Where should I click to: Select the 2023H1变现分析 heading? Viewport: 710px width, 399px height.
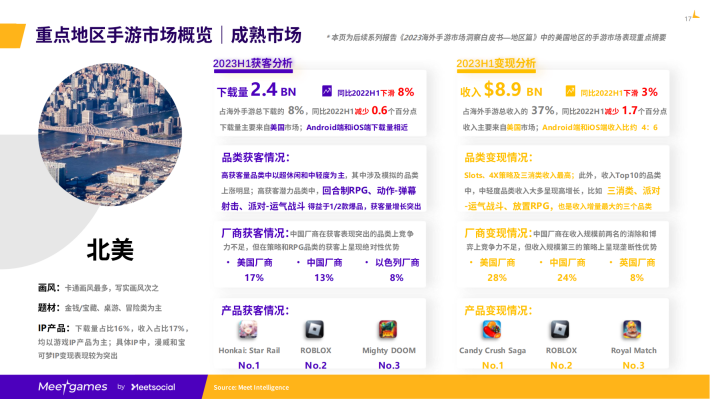496,63
